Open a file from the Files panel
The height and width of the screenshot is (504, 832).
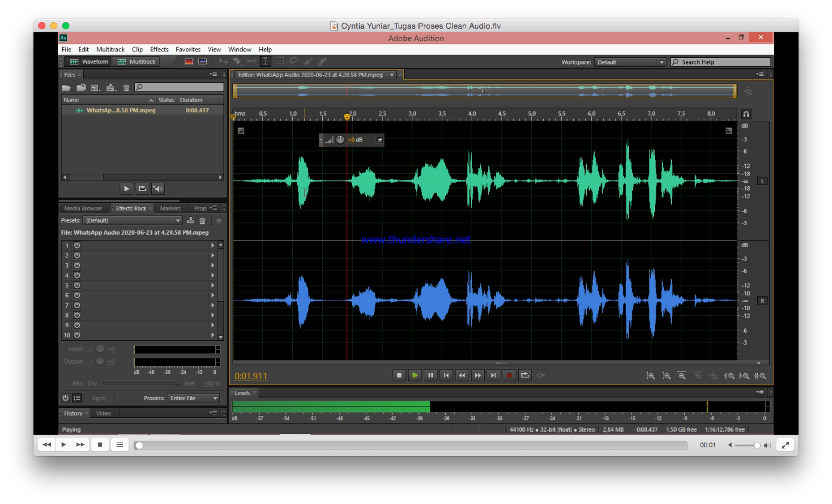point(66,87)
